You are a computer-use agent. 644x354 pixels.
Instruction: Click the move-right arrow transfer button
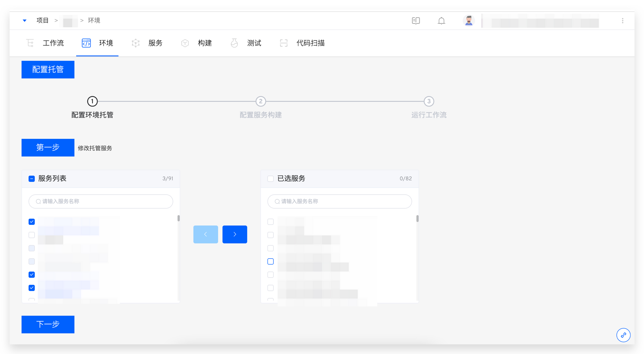pos(235,234)
